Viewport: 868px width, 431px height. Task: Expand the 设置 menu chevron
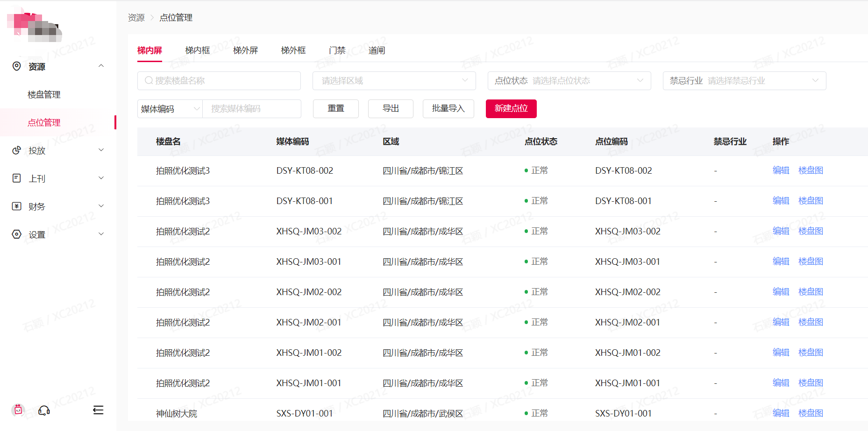101,234
